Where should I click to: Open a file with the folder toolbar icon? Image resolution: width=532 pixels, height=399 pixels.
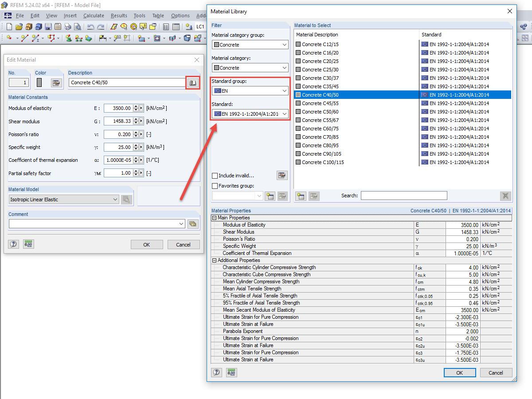18,26
